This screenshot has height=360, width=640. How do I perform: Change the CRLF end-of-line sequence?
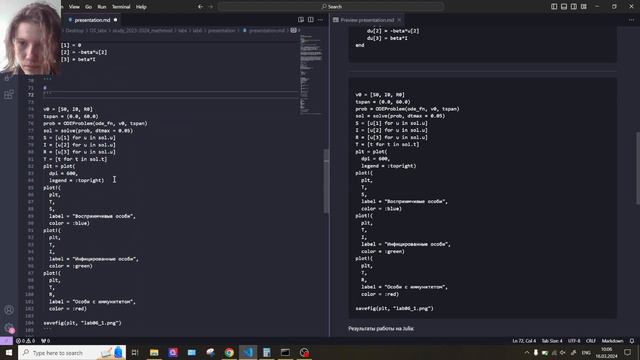tap(591, 341)
